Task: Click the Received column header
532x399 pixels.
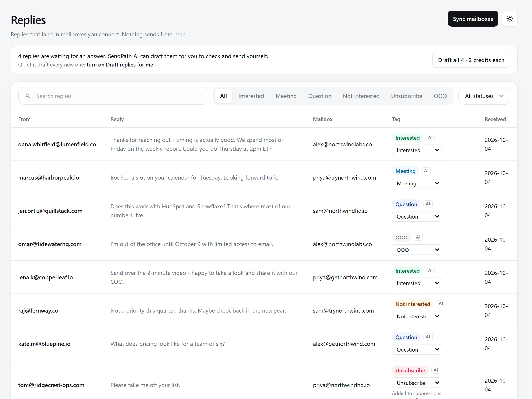Action: tap(495, 119)
